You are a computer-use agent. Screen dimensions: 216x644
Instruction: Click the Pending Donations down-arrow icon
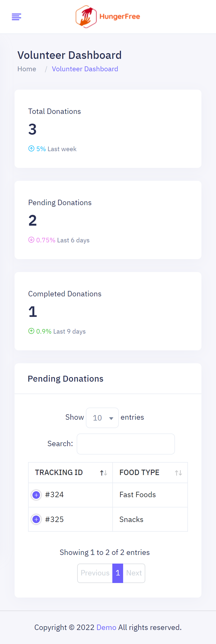coord(31,240)
